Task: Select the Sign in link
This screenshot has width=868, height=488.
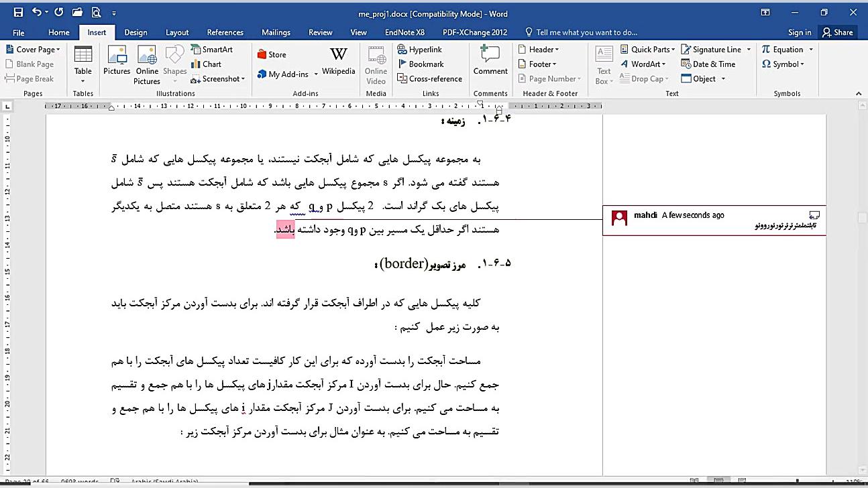Action: [799, 32]
